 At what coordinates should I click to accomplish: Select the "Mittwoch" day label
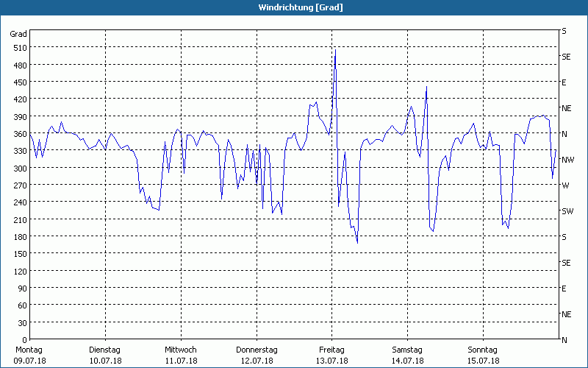[181, 350]
